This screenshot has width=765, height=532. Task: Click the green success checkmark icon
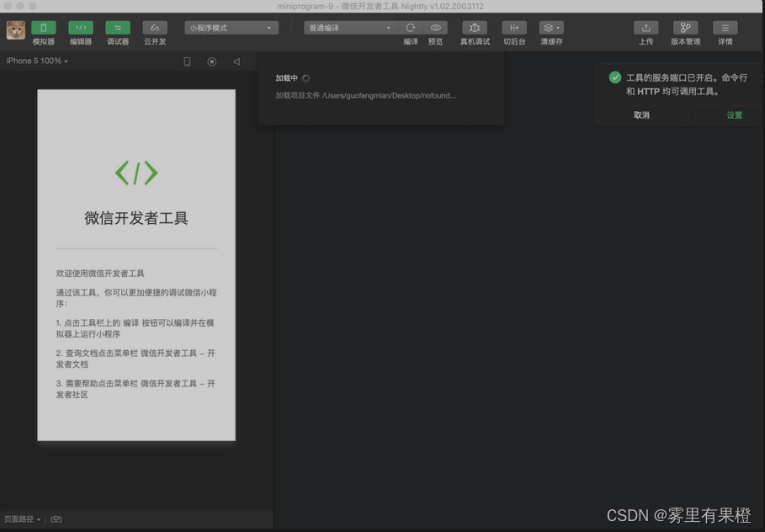tap(615, 77)
